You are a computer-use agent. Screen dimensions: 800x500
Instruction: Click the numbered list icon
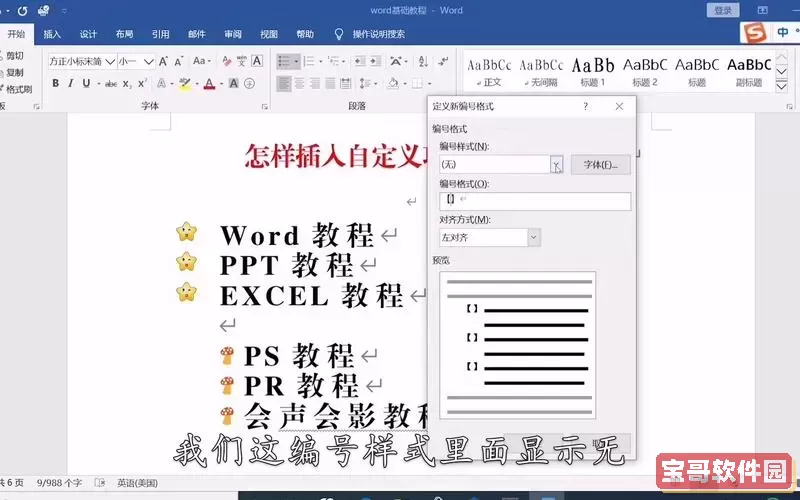coord(309,62)
